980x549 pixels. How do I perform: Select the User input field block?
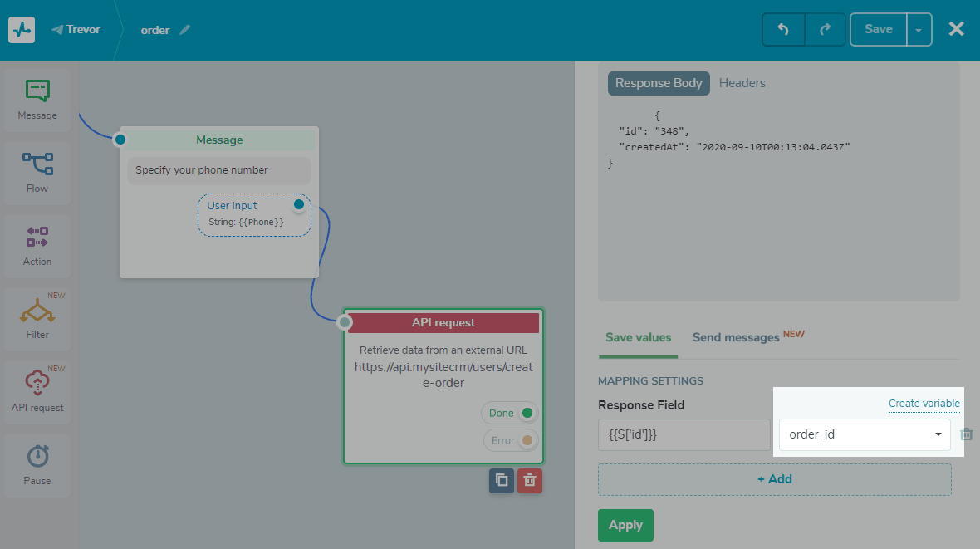(x=254, y=214)
